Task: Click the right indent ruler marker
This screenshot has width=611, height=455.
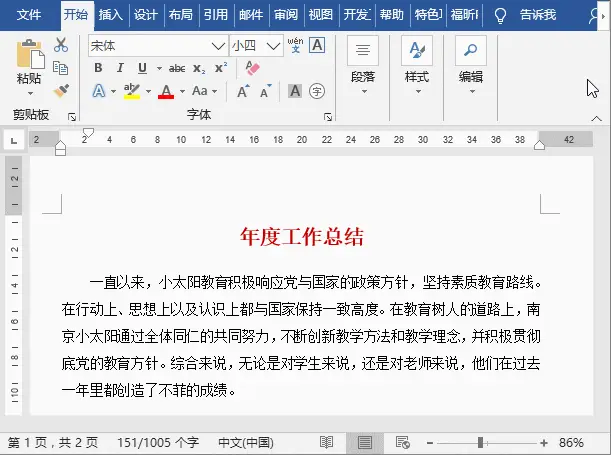Action: pos(539,145)
